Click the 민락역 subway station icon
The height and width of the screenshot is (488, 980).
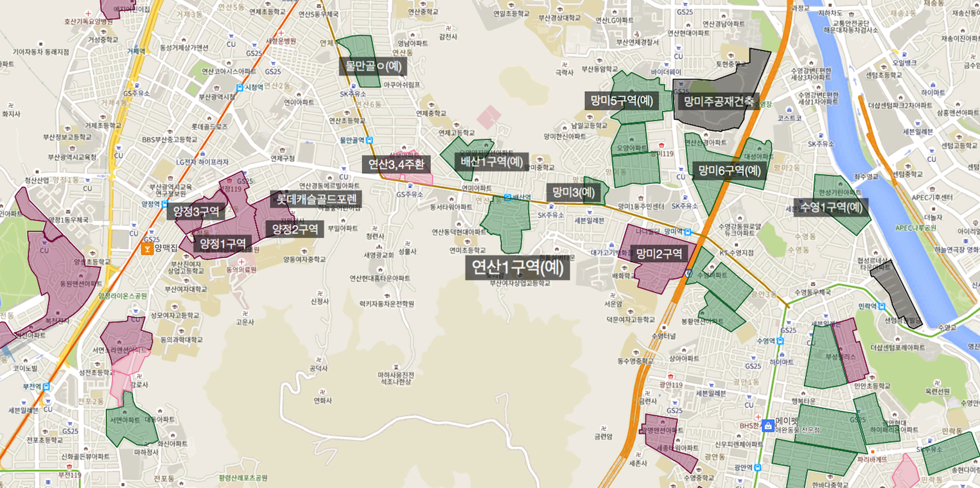click(x=882, y=306)
